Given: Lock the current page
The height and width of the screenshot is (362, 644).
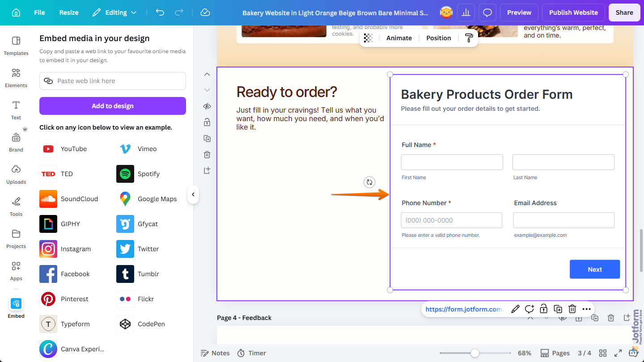Looking at the screenshot, I should coord(207,122).
